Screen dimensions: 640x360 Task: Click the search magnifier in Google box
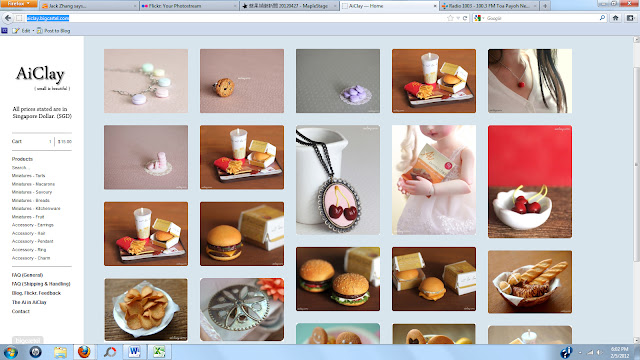click(602, 18)
